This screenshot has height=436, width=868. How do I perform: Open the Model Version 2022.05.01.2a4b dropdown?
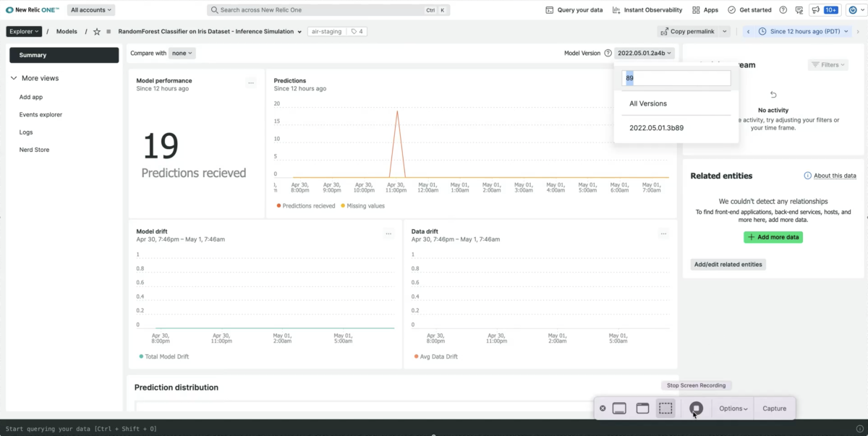(644, 53)
